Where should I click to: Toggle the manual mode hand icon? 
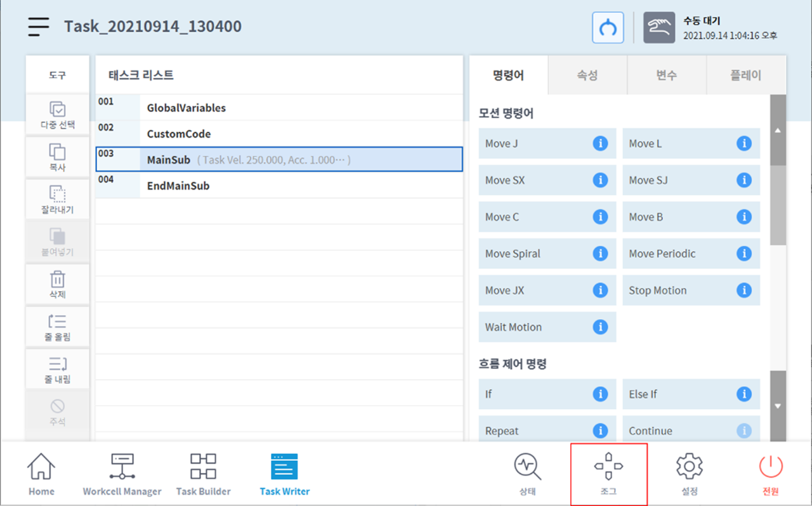pos(659,28)
